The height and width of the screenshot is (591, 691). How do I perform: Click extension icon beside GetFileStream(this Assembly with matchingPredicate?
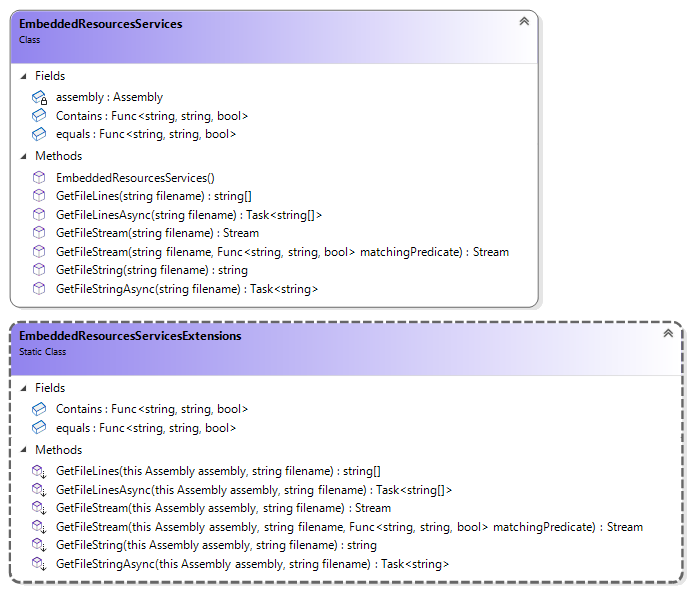click(x=39, y=527)
